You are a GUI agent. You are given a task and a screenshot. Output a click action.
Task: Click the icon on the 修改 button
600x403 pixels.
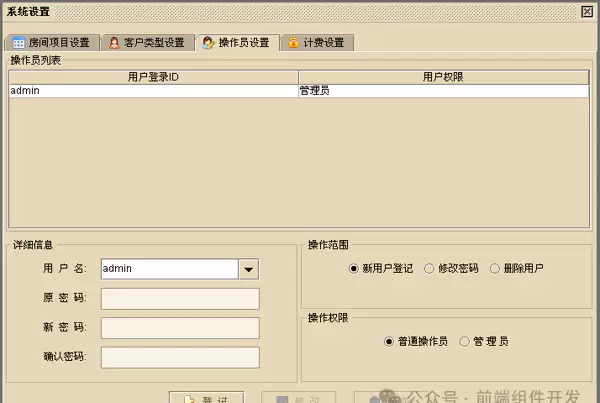(282, 399)
